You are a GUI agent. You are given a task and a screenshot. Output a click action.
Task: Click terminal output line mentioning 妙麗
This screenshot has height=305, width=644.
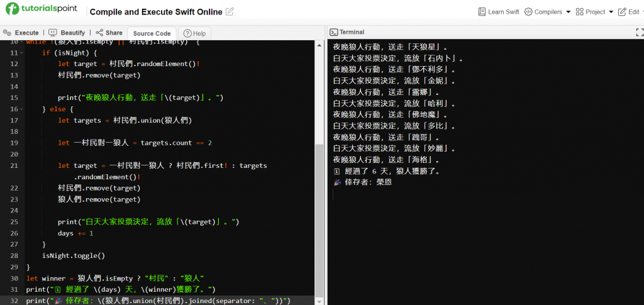click(394, 148)
